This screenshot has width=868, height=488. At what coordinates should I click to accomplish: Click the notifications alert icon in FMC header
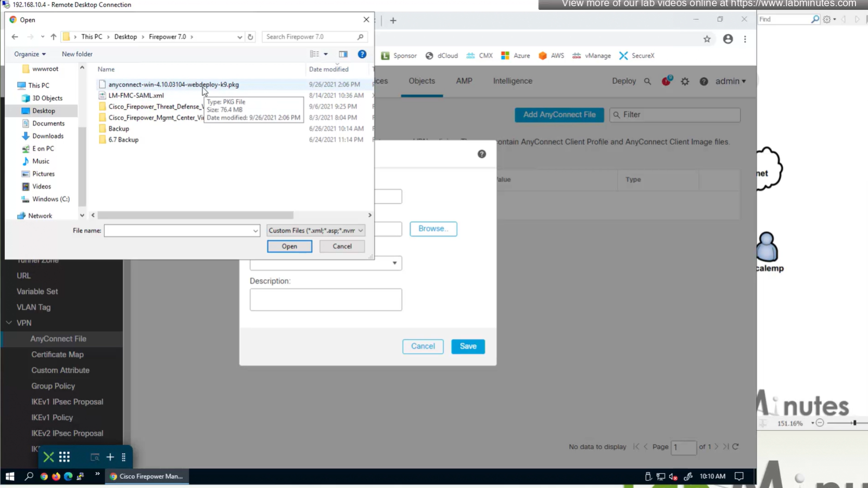(666, 81)
